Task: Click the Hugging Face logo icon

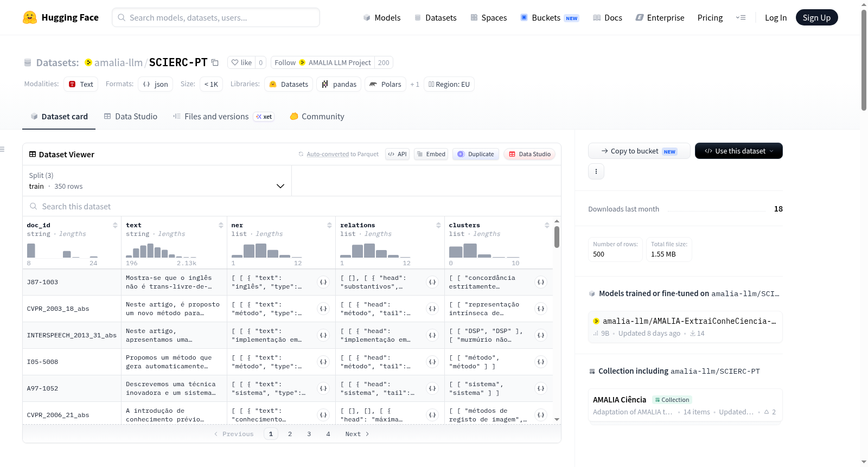Action: [30, 17]
